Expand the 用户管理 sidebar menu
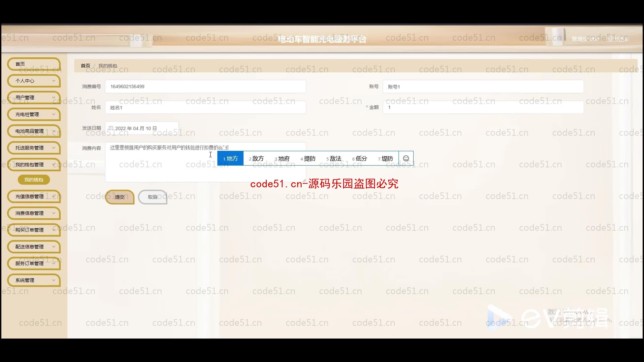The width and height of the screenshot is (644, 362). click(x=34, y=98)
